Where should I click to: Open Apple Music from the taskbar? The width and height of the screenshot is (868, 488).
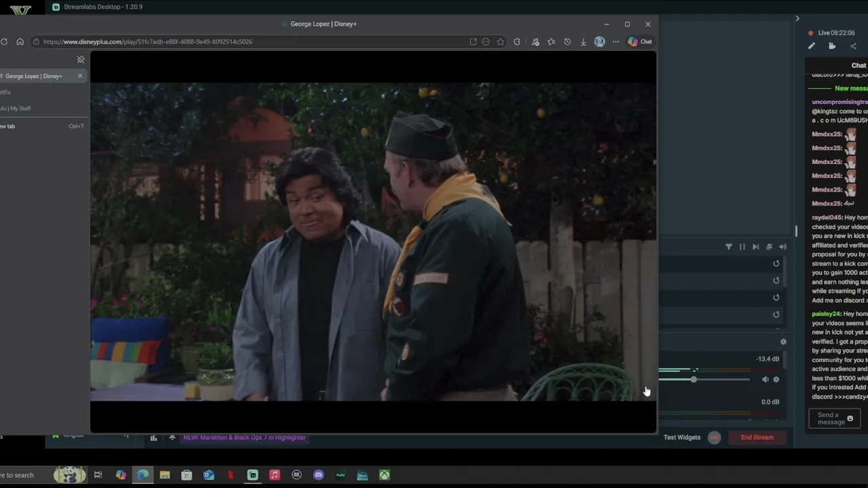click(x=275, y=475)
